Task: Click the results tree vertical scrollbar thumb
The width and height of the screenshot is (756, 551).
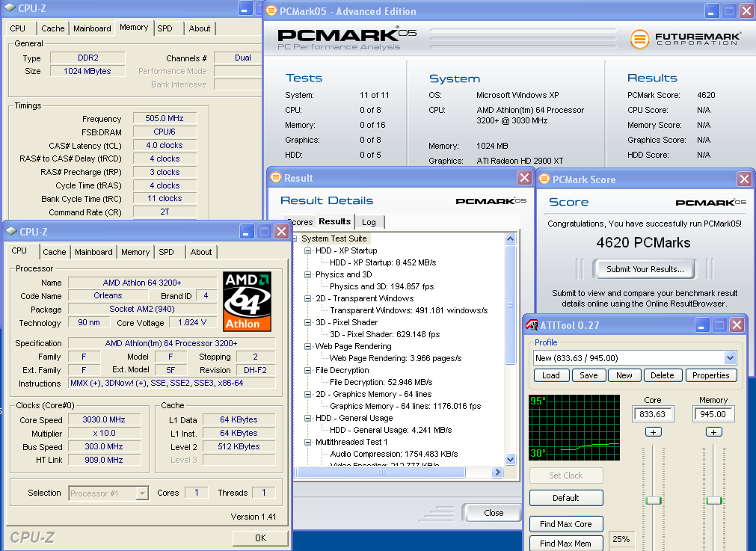Action: [510, 305]
